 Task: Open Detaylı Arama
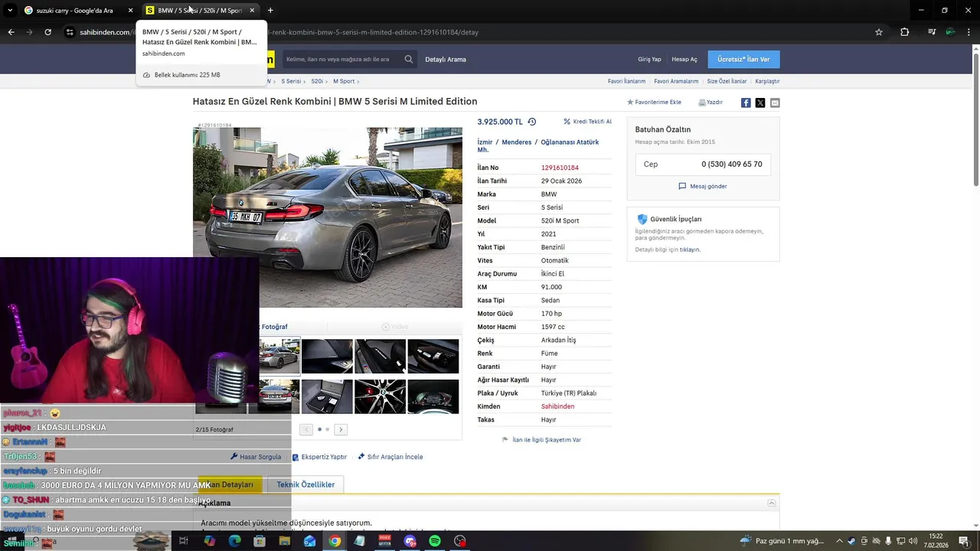pos(446,59)
